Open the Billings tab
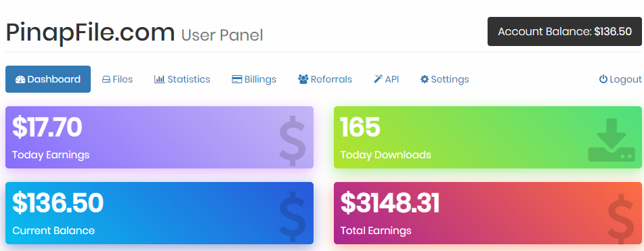The image size is (644, 251). click(x=254, y=79)
